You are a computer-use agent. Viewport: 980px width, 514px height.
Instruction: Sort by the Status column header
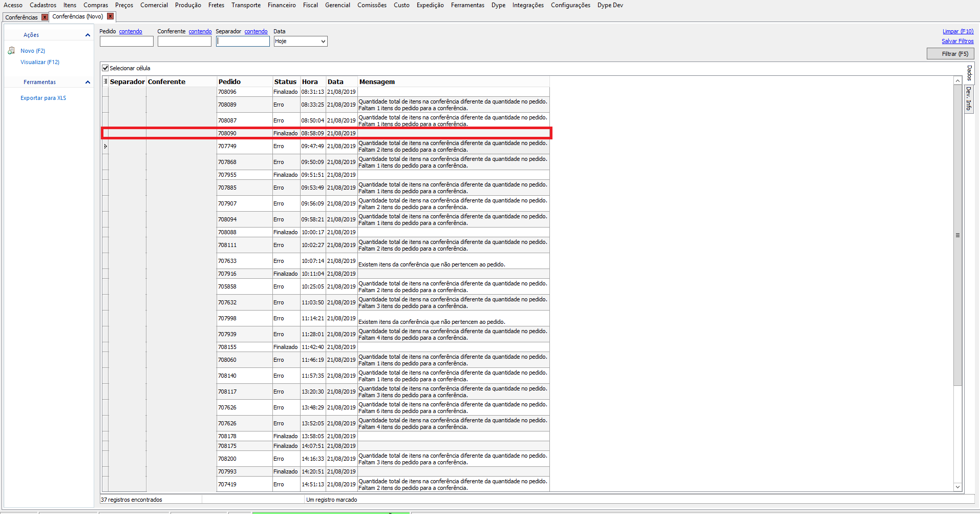pos(286,81)
